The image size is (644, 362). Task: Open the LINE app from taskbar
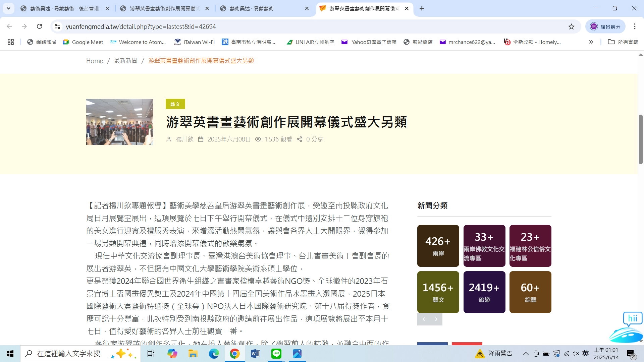pyautogui.click(x=276, y=354)
